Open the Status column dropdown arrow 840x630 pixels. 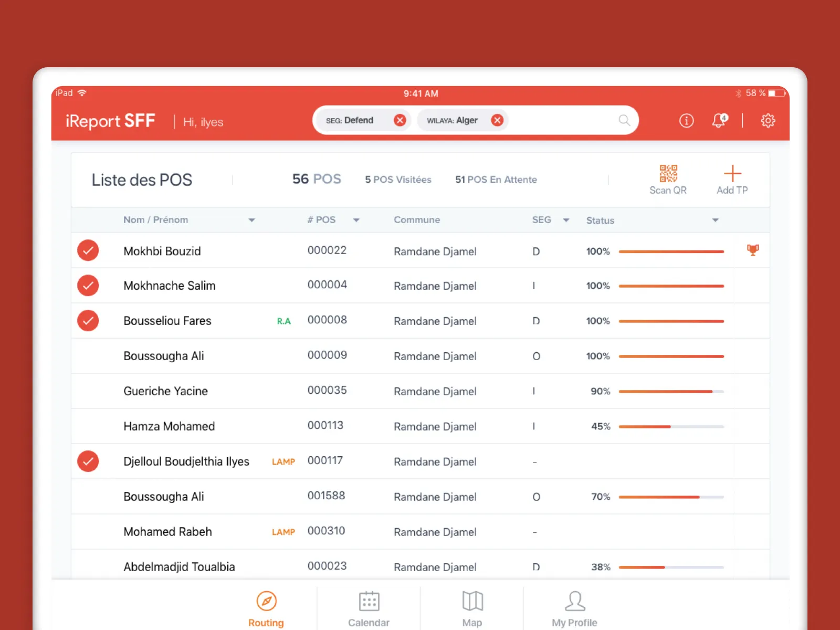[715, 220]
